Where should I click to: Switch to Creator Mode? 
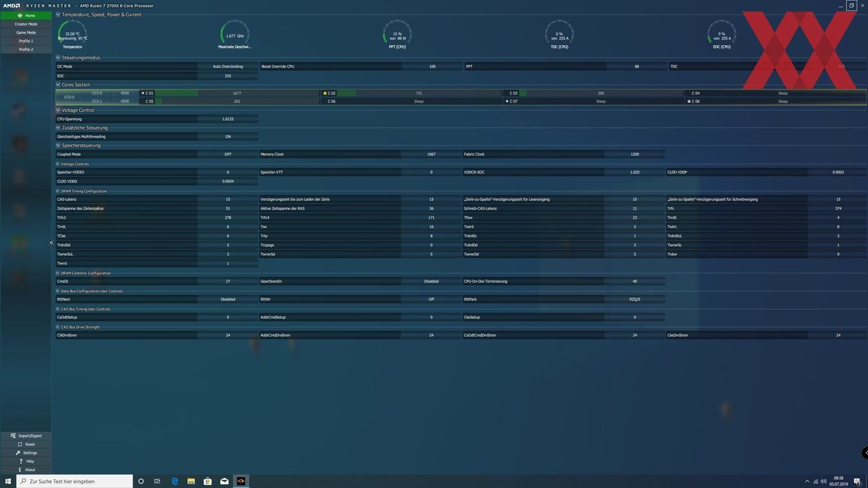coord(26,24)
